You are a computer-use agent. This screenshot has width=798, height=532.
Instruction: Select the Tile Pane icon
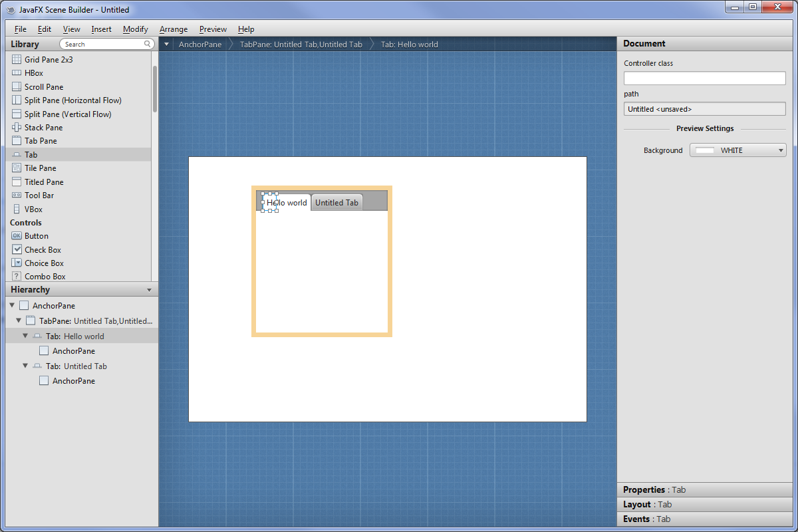[17, 168]
